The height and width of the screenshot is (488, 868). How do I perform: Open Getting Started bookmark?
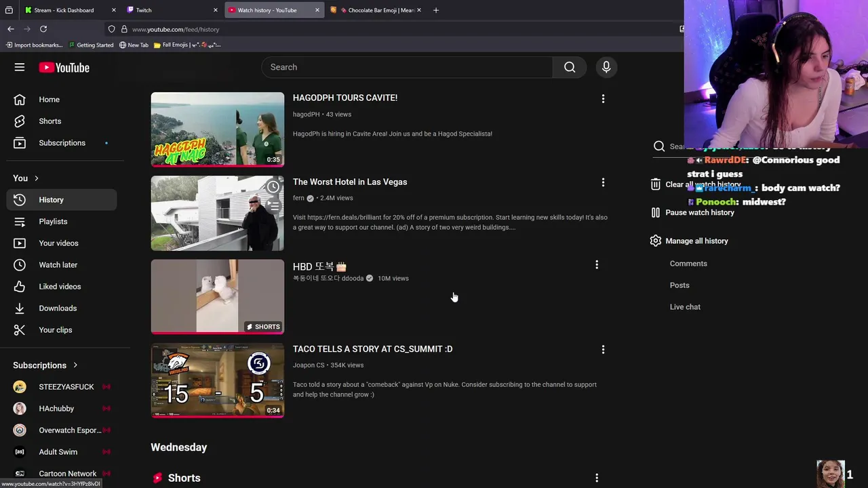(90, 45)
